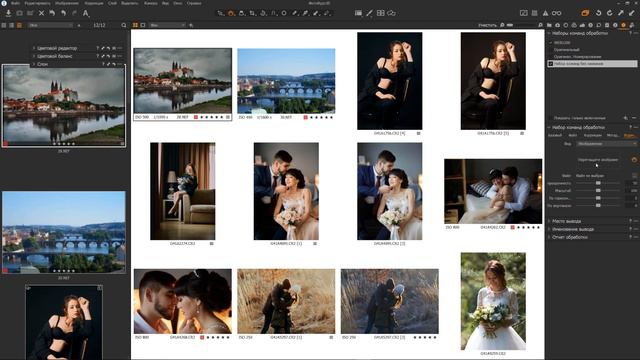Select the couple on bed thumbnail
The height and width of the screenshot is (360, 640).
coord(493,191)
